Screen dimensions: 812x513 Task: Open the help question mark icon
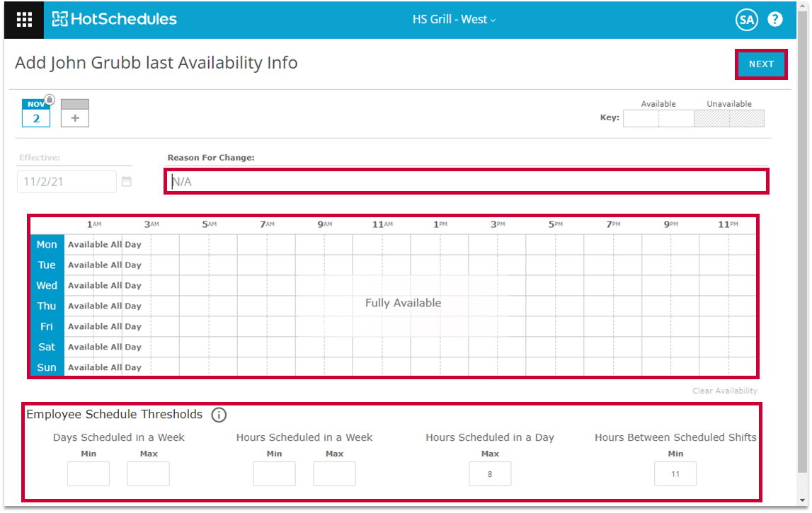(775, 20)
